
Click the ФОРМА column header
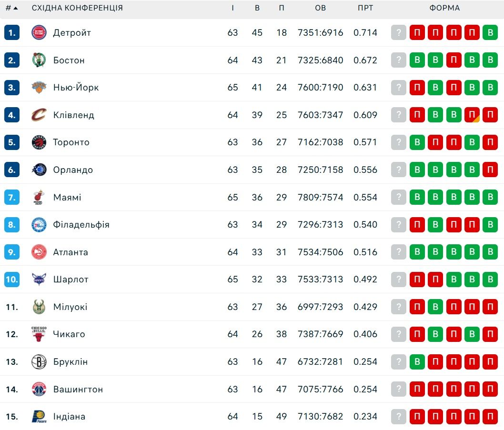[x=444, y=8]
